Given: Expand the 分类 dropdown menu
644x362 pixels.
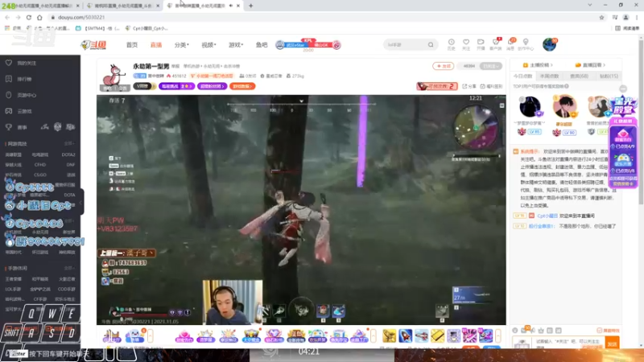Looking at the screenshot, I should click(181, 45).
